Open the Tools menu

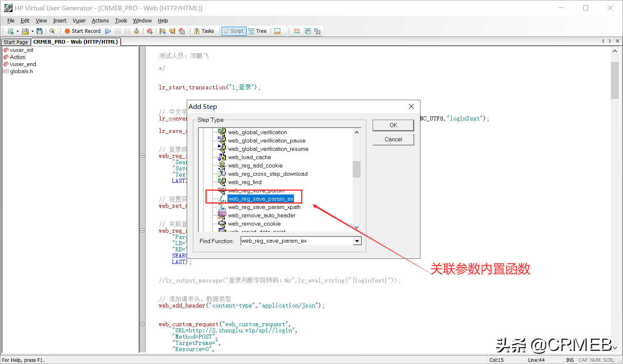121,20
